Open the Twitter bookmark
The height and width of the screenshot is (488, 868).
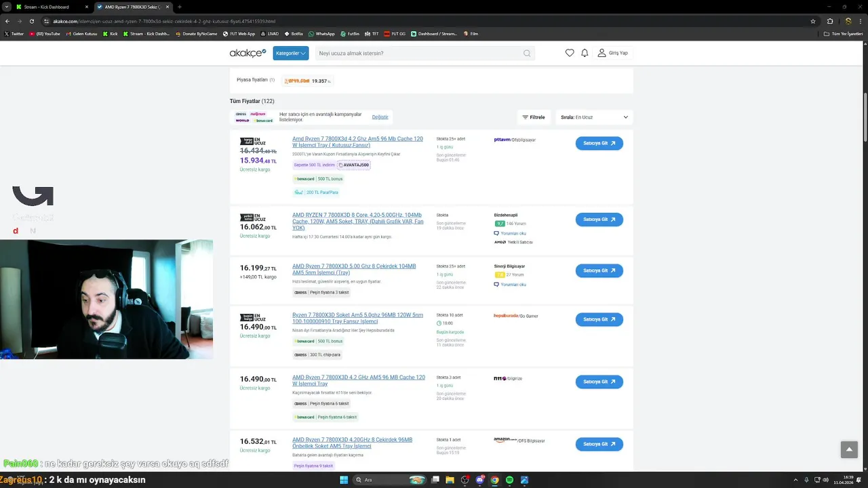click(x=14, y=33)
